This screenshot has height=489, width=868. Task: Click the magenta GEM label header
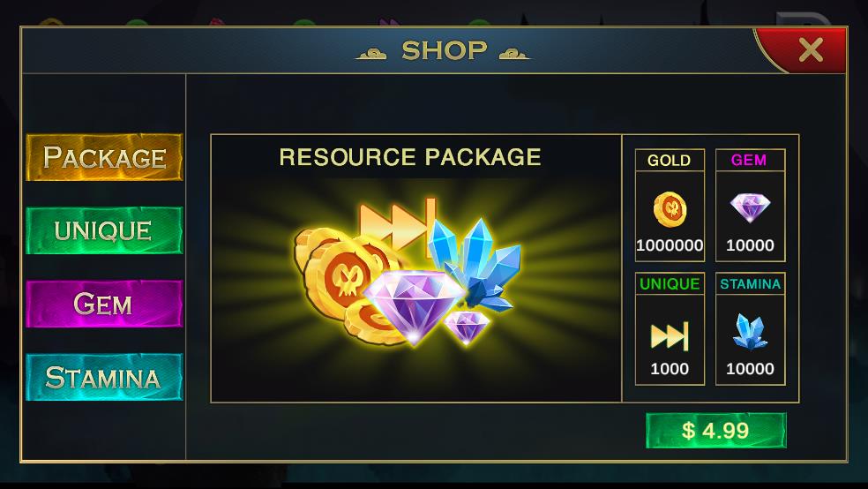coord(749,160)
